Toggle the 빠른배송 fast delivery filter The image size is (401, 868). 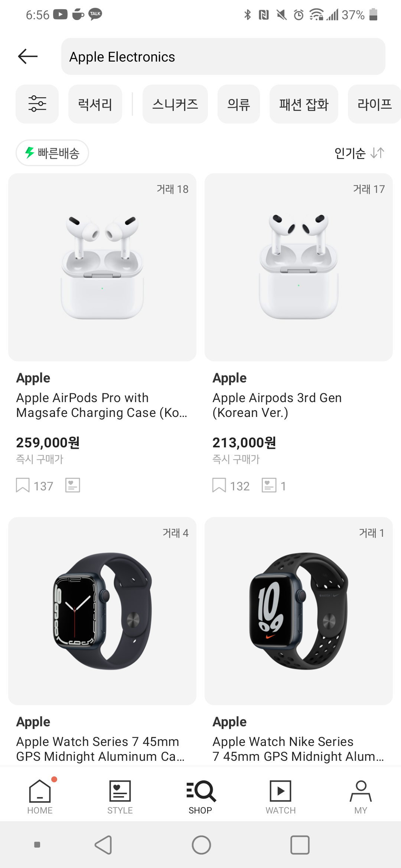pos(52,153)
